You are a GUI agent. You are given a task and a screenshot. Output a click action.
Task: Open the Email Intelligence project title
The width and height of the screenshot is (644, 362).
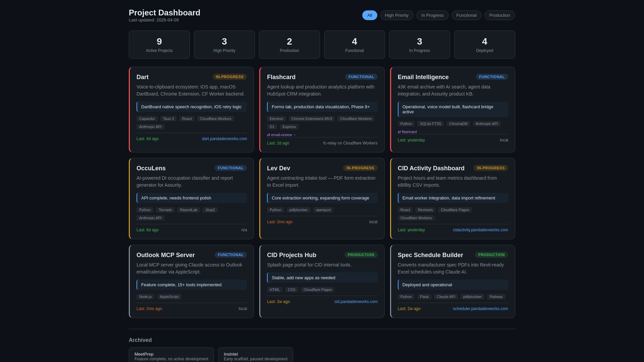point(423,77)
